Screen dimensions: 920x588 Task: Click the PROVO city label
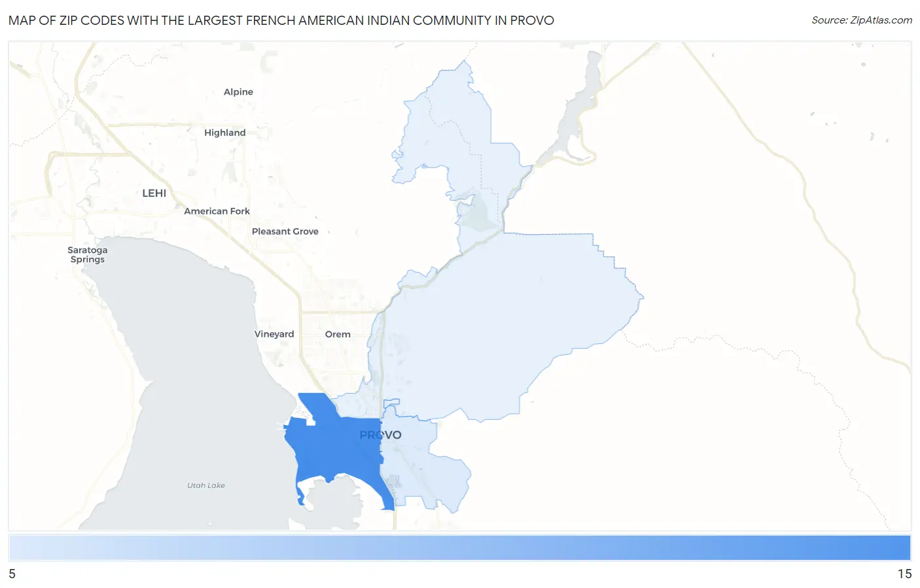pyautogui.click(x=380, y=435)
